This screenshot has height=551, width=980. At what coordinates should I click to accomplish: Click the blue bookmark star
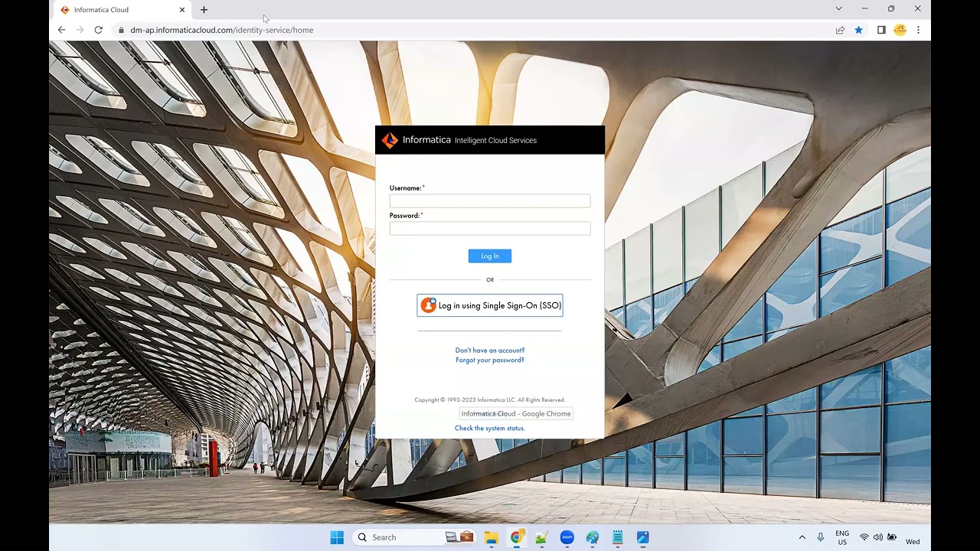point(859,30)
